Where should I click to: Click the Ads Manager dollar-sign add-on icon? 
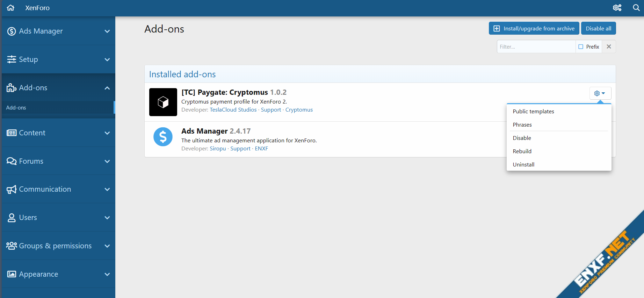pyautogui.click(x=163, y=137)
